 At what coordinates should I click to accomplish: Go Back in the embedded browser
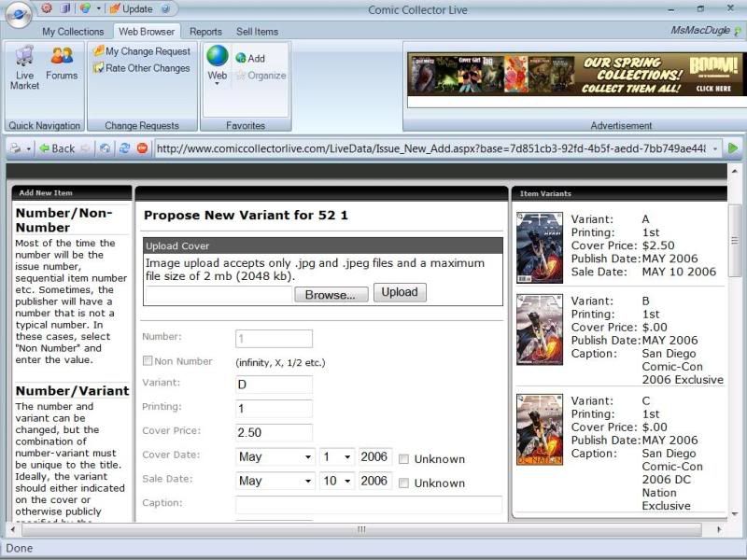click(x=57, y=148)
